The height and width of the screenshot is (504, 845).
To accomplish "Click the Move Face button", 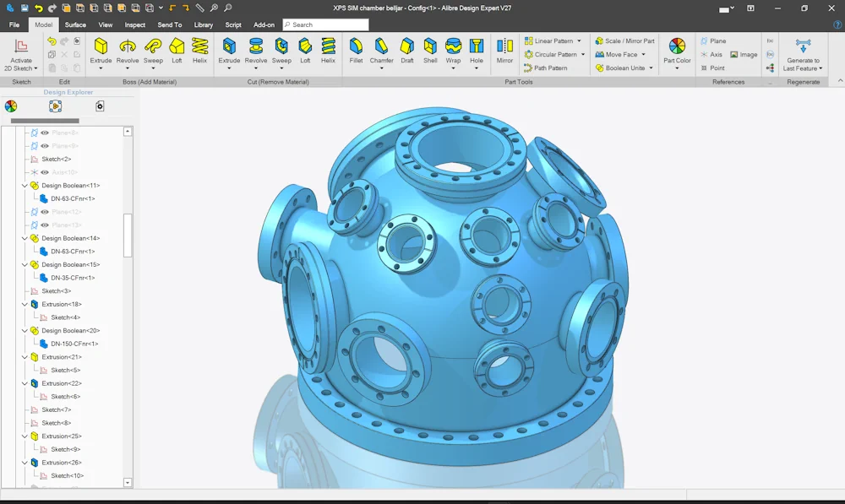I will click(x=617, y=54).
